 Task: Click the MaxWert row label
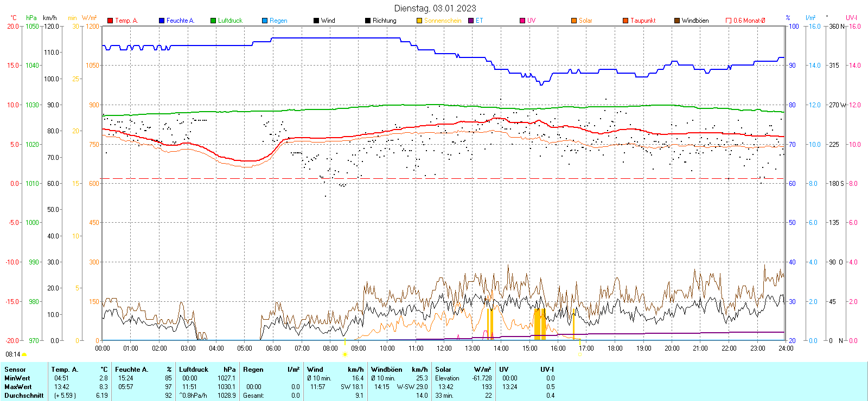click(x=18, y=387)
